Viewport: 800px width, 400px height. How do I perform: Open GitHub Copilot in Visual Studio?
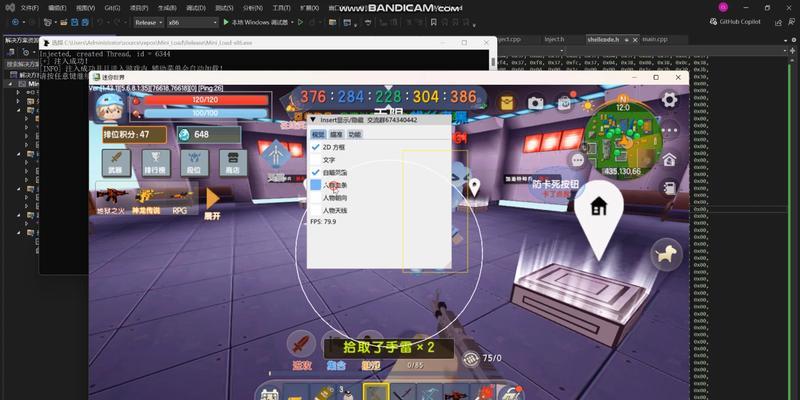735,22
